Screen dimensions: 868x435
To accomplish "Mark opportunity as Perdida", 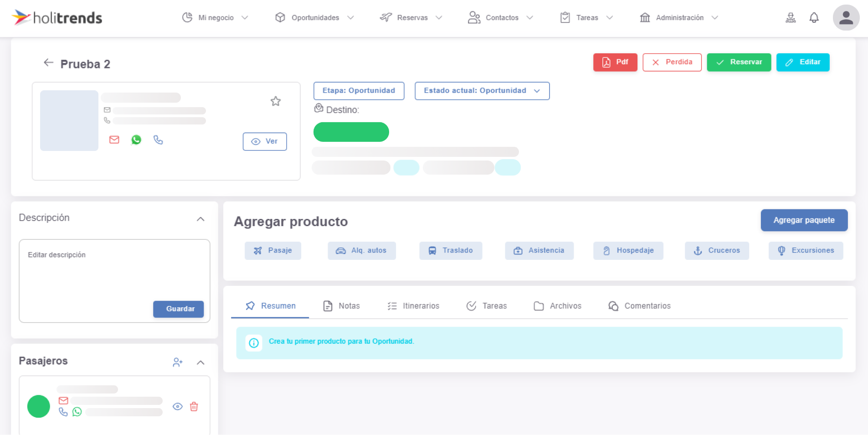I will pyautogui.click(x=672, y=62).
